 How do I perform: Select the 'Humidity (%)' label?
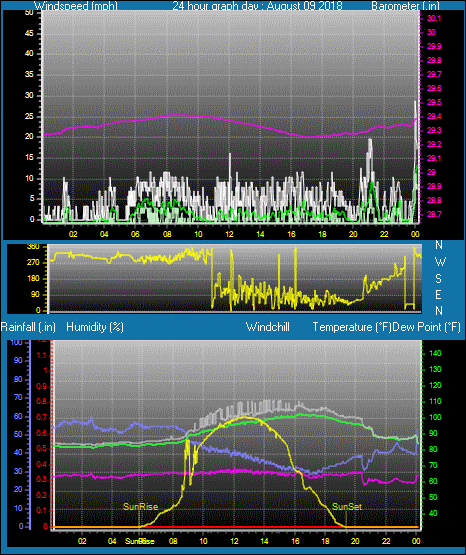click(95, 327)
